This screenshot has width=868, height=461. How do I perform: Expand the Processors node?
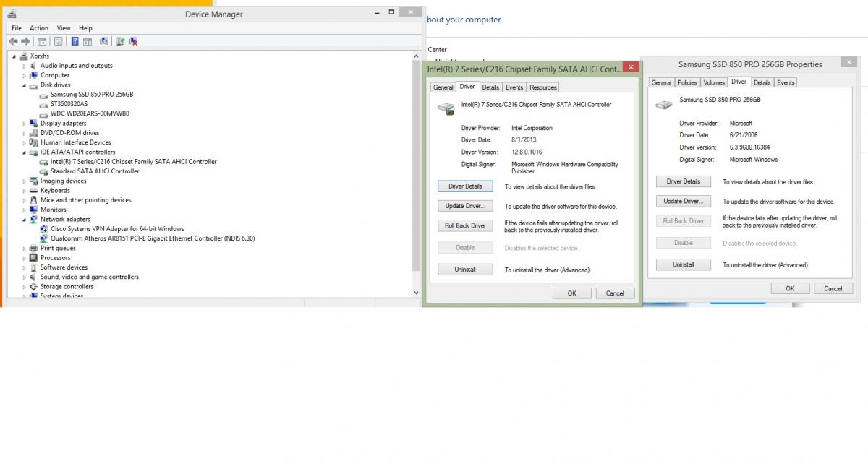coord(24,258)
